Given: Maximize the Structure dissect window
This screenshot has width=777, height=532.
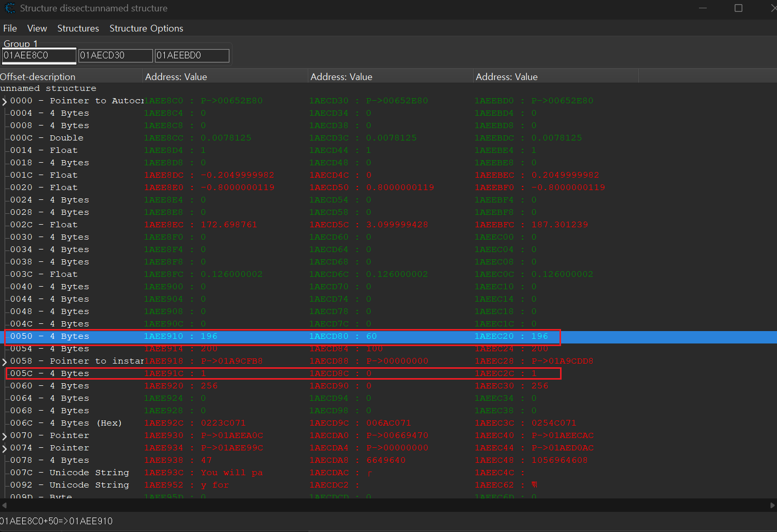Looking at the screenshot, I should [x=738, y=8].
